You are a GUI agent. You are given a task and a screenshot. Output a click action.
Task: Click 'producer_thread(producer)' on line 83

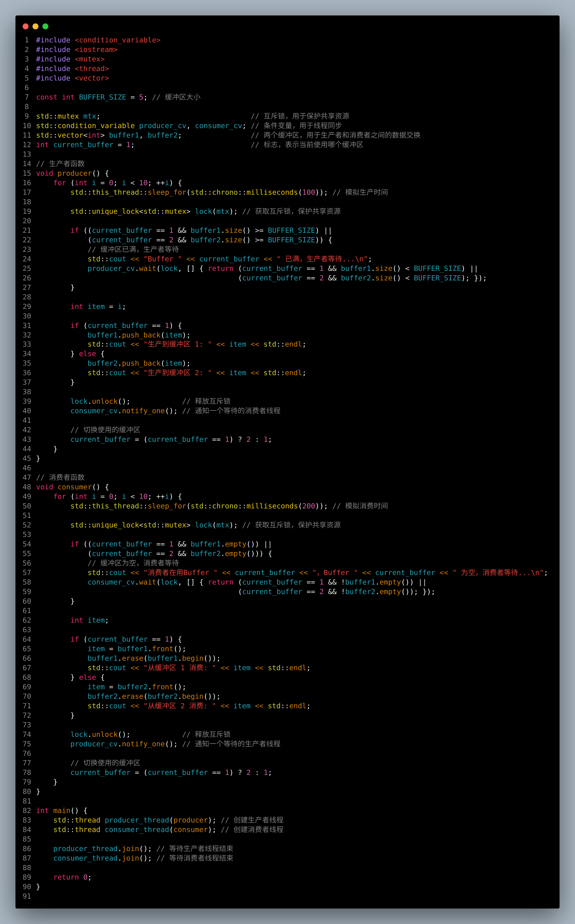[x=158, y=820]
